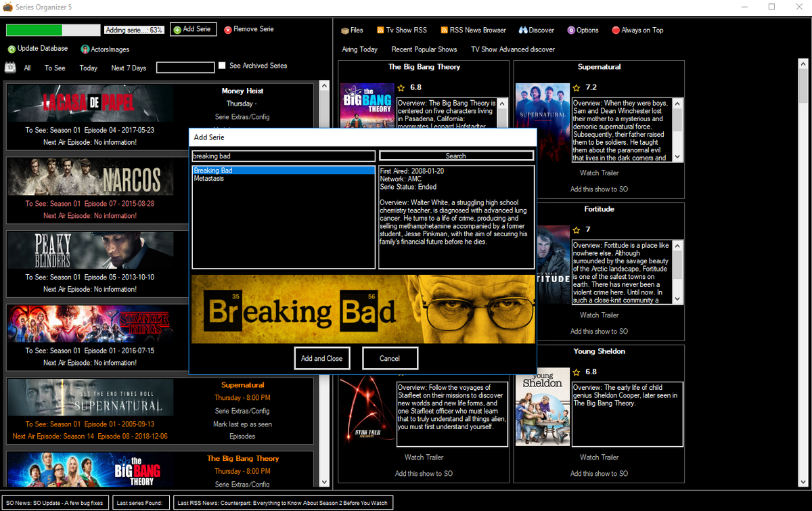Click Add this show to SO under Fortitude

599,331
